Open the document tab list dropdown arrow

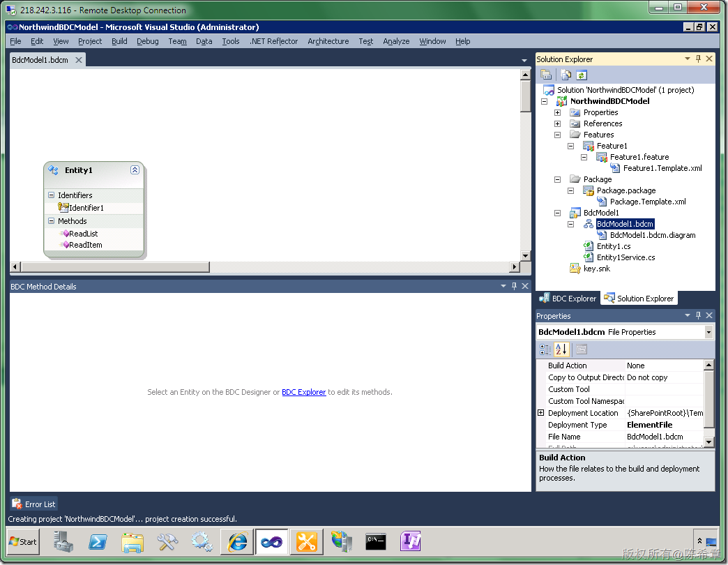(524, 61)
